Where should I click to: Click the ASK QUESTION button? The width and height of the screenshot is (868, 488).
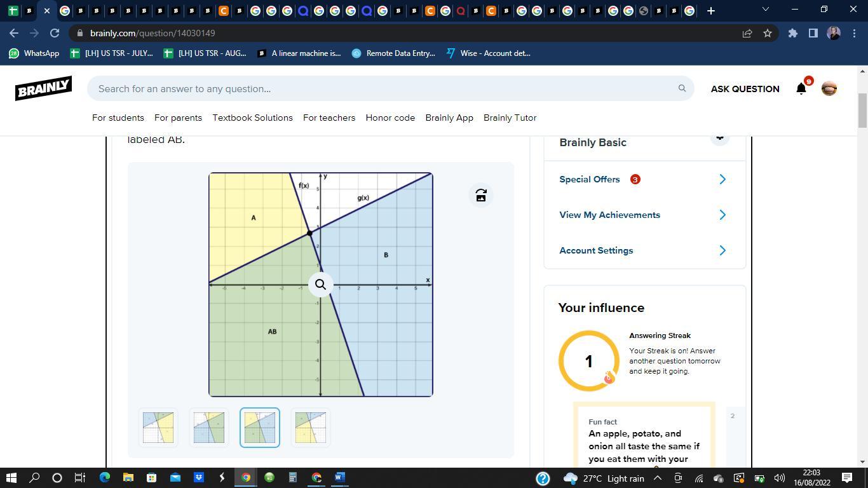745,89
